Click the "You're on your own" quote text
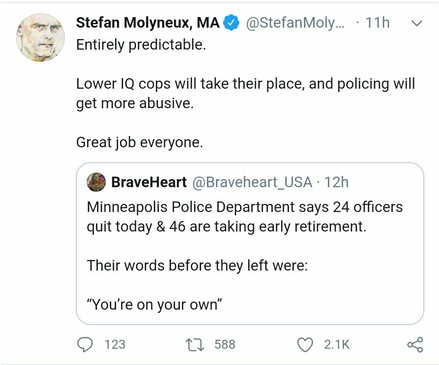This screenshot has height=365, width=439. coord(154,304)
